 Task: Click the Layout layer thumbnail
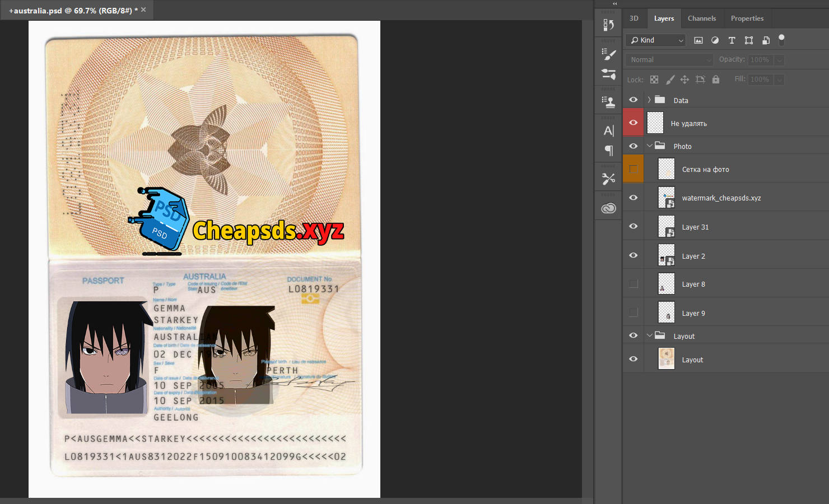point(666,359)
